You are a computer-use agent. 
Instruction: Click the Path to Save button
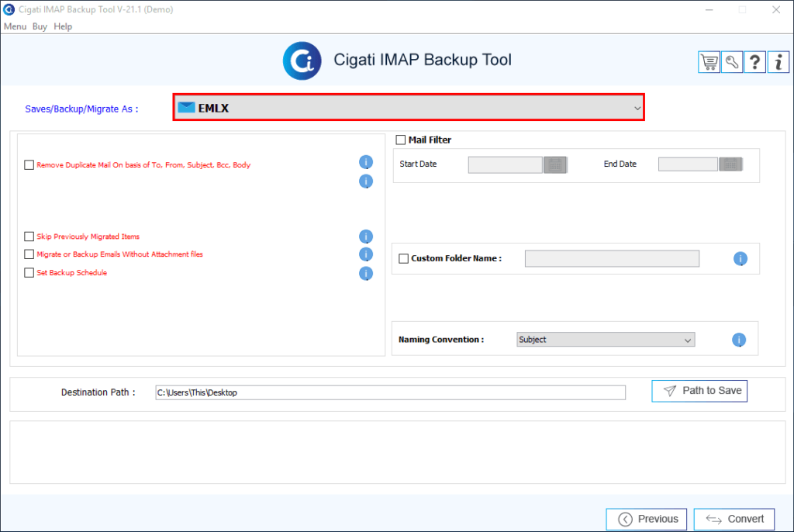(699, 391)
